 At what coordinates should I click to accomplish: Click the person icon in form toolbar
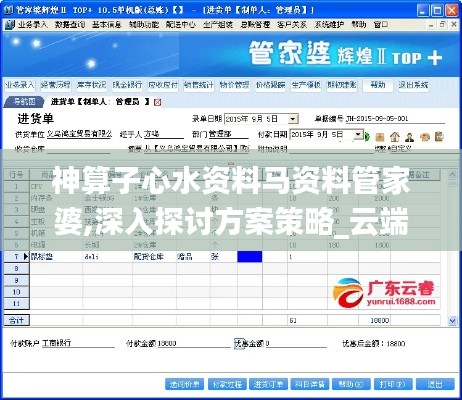pyautogui.click(x=409, y=136)
